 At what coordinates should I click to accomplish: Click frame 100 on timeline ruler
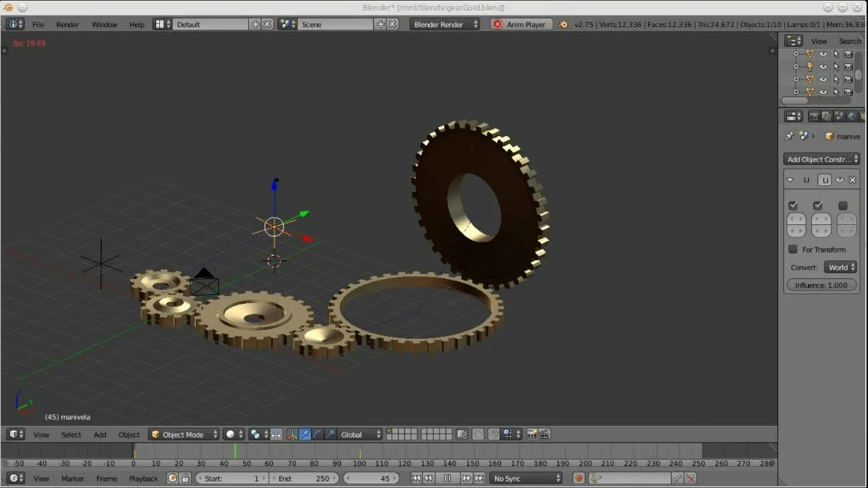(359, 464)
